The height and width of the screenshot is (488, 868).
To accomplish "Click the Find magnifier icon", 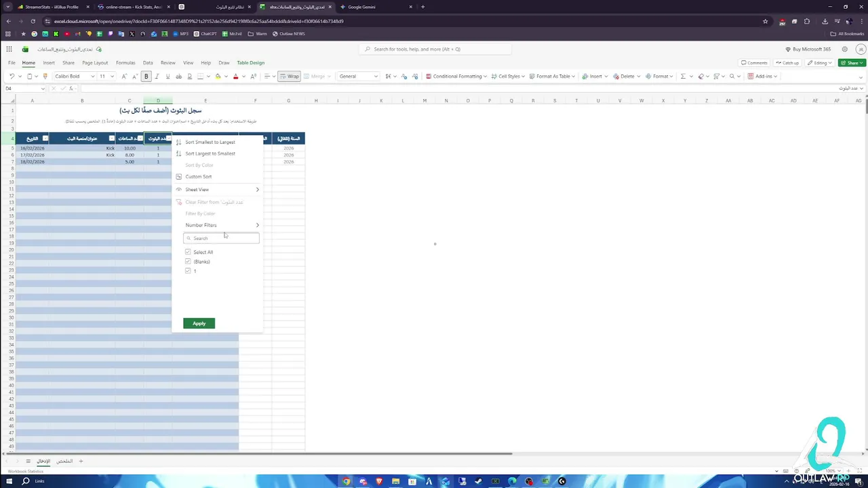I will click(x=732, y=76).
